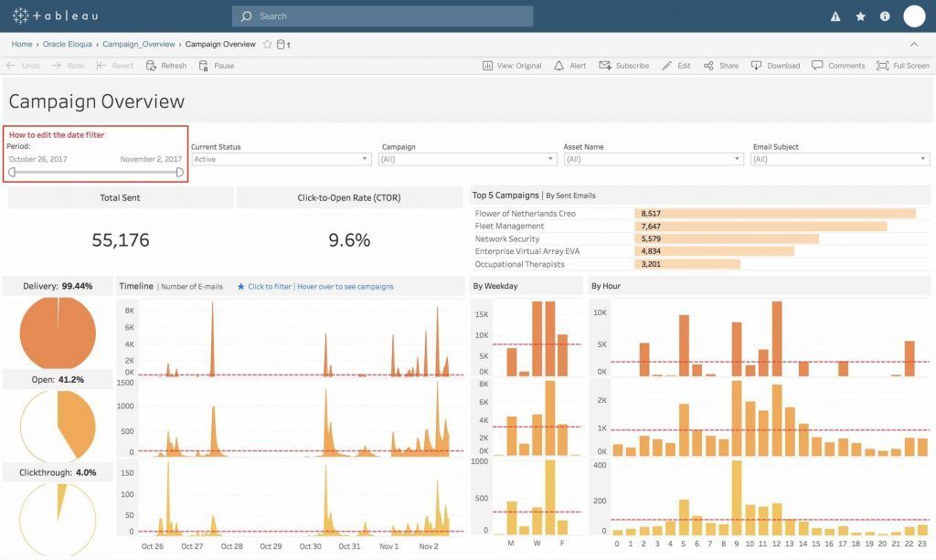Click the Undo arrow icon
Viewport: 936px width, 560px height.
pyautogui.click(x=11, y=66)
